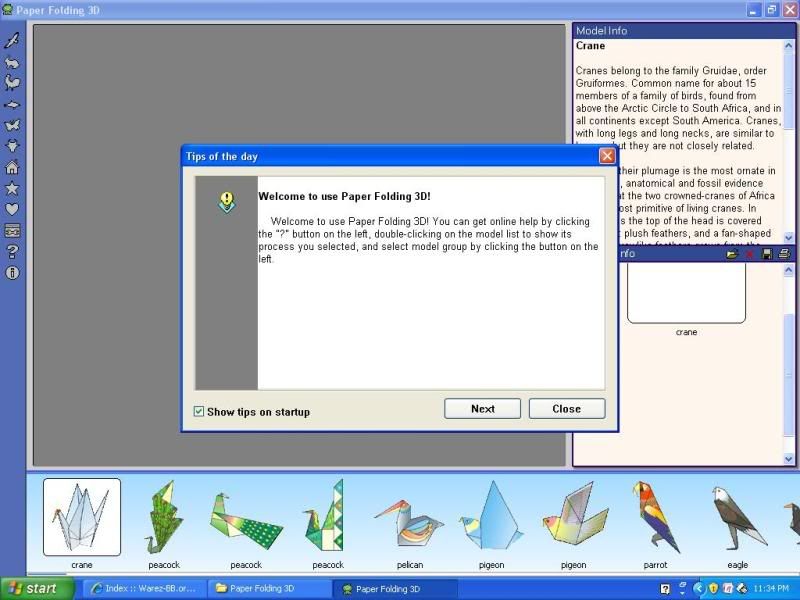Click the Next button in Tips dialog

coord(482,409)
